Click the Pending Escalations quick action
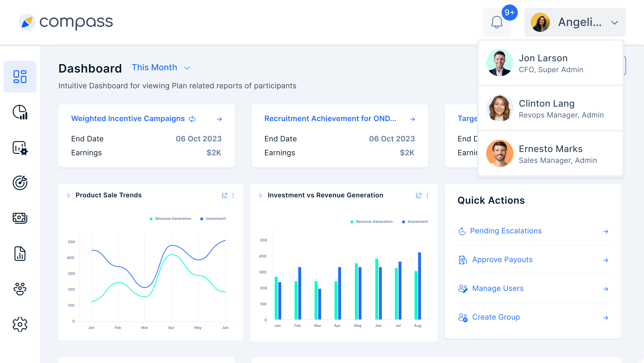 (x=505, y=231)
